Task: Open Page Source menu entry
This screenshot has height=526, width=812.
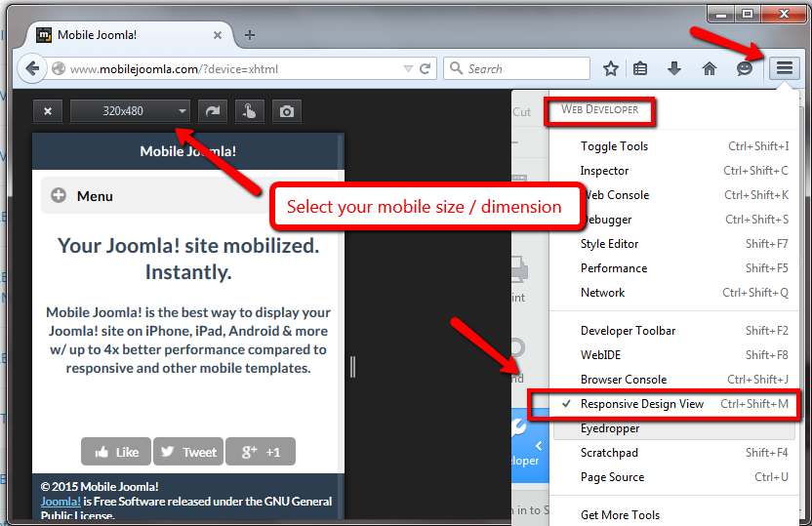Action: (674, 477)
